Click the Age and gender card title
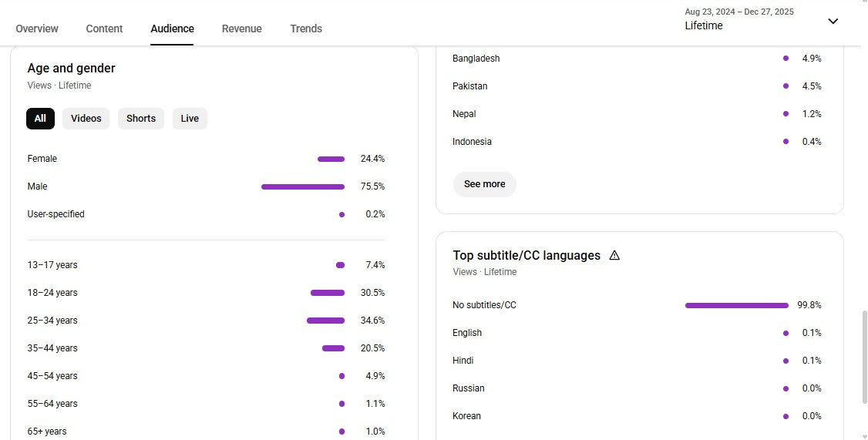 [71, 69]
